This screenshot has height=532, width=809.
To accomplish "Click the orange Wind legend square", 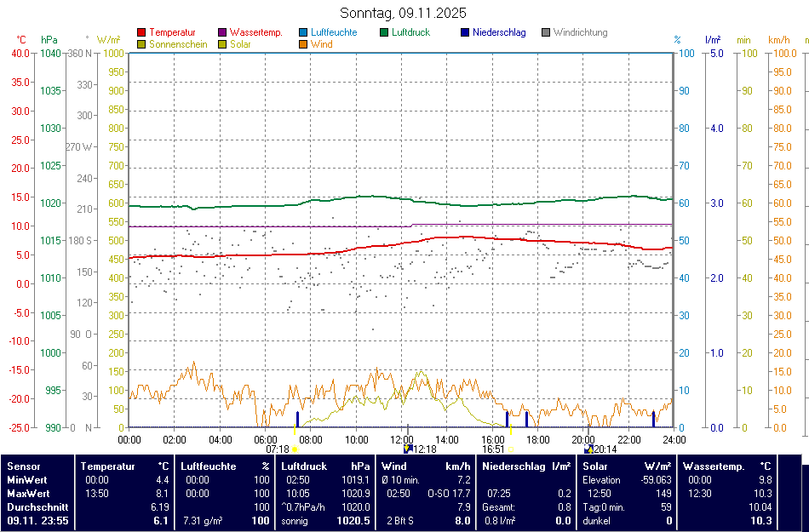I will [x=304, y=44].
